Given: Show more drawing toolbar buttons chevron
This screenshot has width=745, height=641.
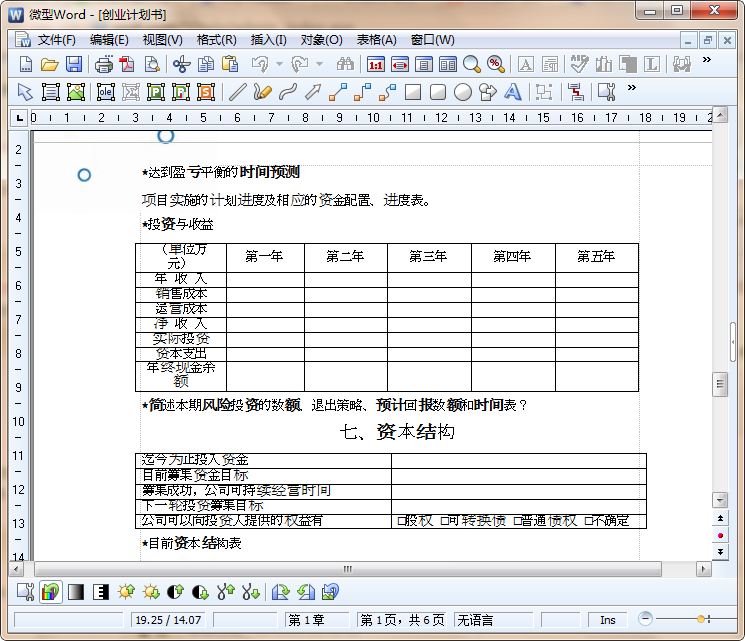Looking at the screenshot, I should point(631,87).
